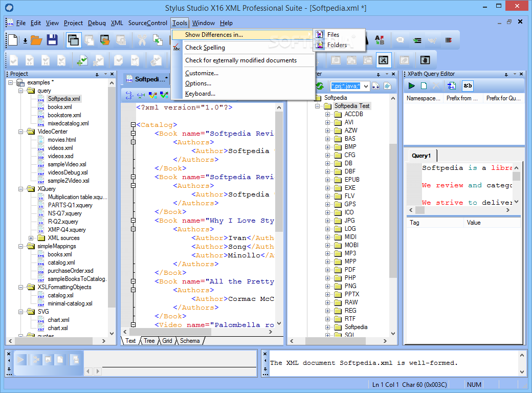Toggle the a:b button in XPath Query Editor
This screenshot has height=393, width=532.
point(468,86)
